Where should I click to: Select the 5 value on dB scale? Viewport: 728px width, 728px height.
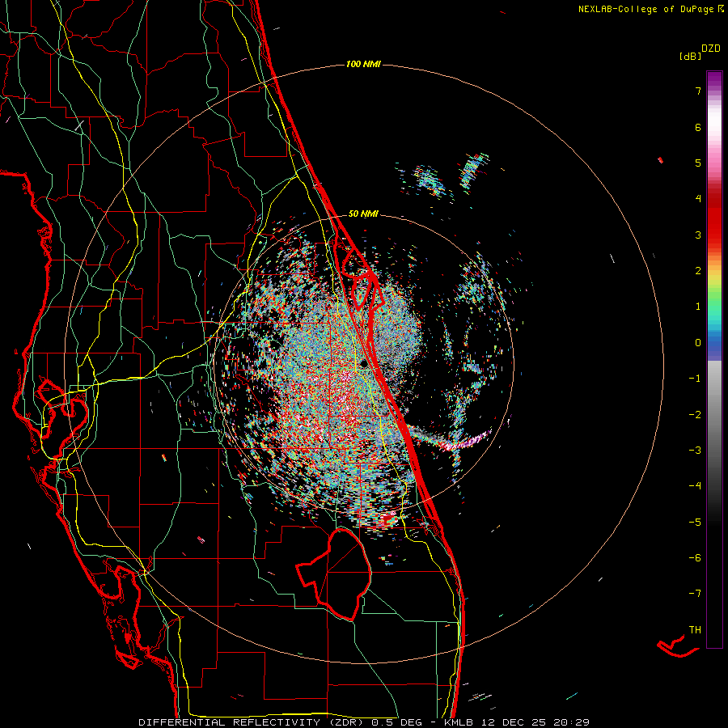point(698,163)
